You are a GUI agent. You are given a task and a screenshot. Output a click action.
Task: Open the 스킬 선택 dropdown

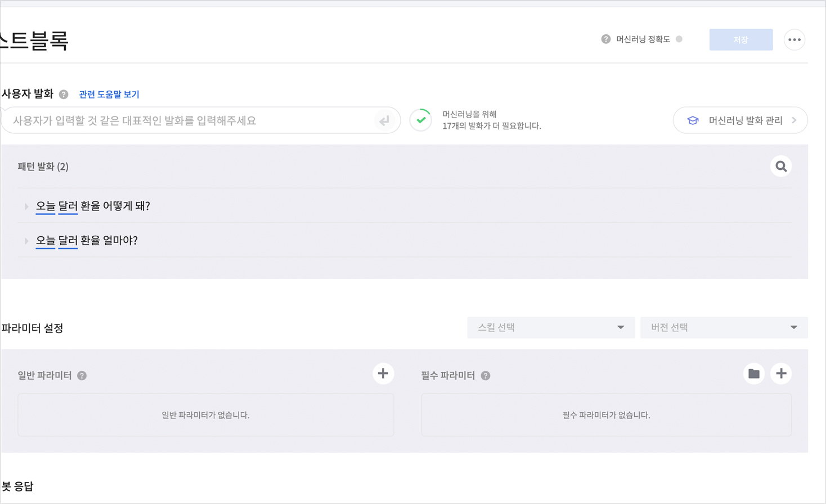(550, 327)
